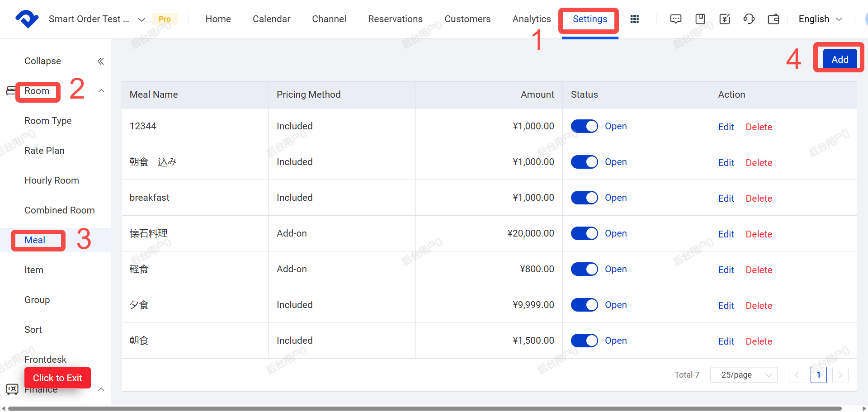Screen dimensions: 868x412
Task: Edit the 夕食 meal
Action: [726, 306]
